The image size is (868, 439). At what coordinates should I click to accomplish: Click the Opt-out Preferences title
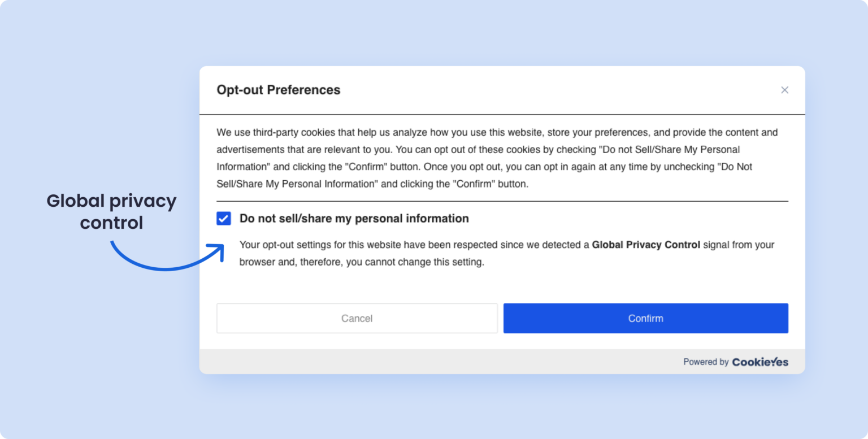[x=279, y=90]
